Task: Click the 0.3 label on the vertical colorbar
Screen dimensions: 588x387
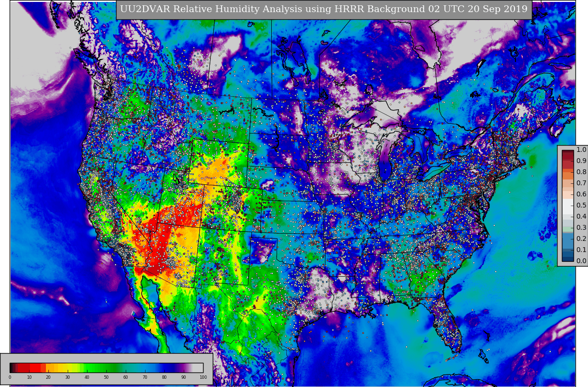Action: pos(581,227)
